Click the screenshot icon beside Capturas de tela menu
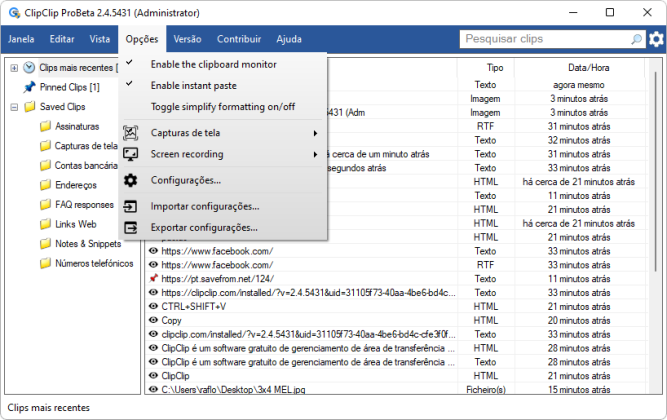 point(131,133)
